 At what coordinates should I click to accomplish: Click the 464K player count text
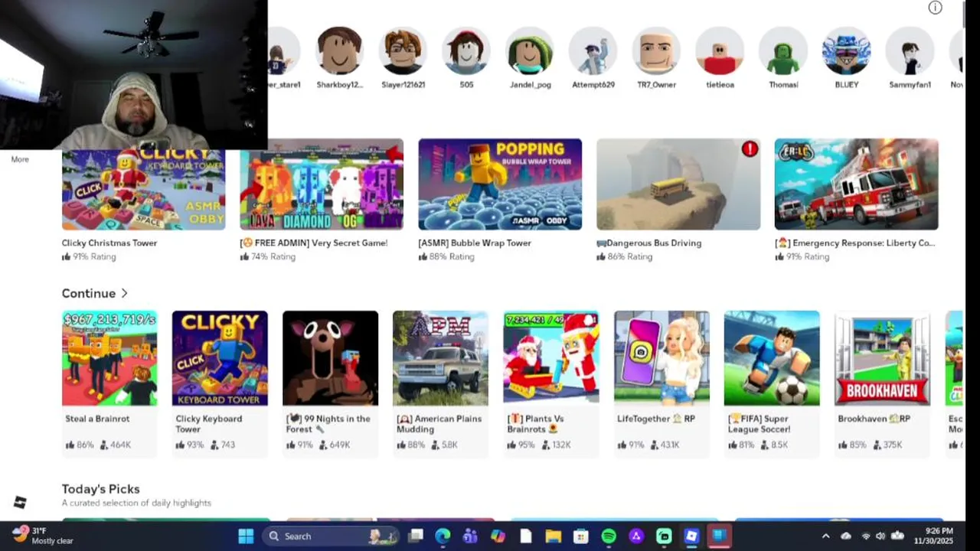pyautogui.click(x=120, y=445)
